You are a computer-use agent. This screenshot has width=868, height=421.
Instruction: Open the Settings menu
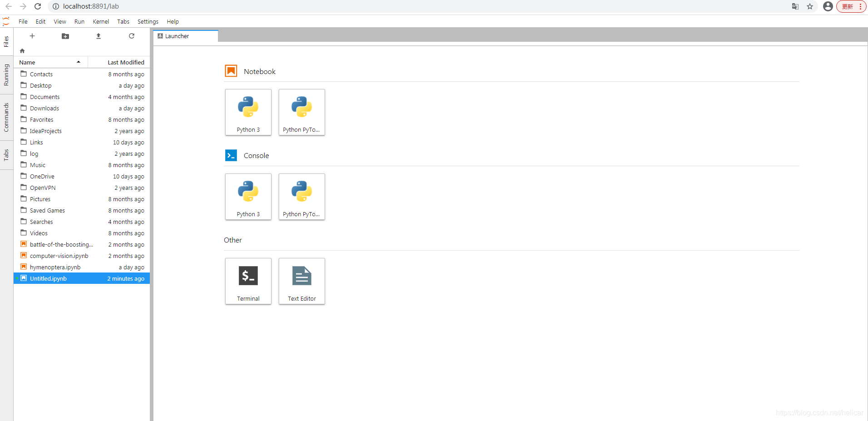(x=148, y=21)
